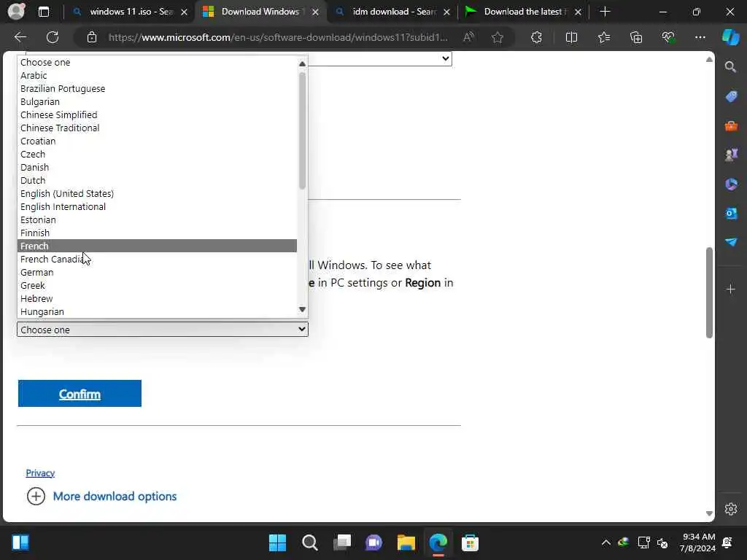Pick German language option

tap(158, 272)
